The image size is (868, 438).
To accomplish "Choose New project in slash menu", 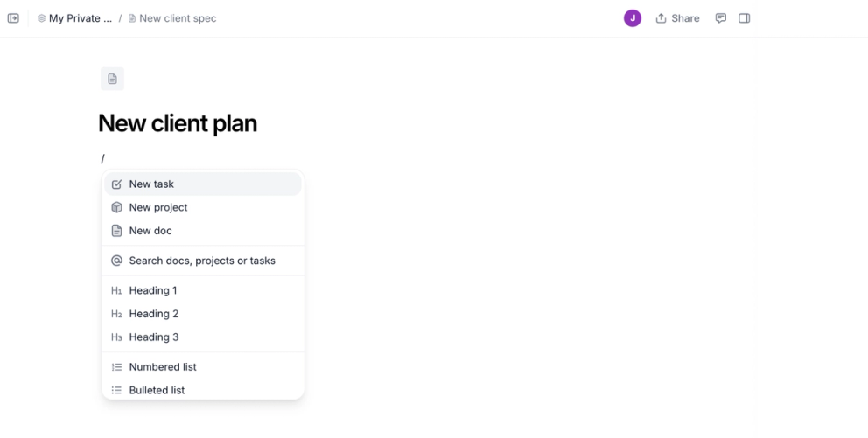I will (x=158, y=208).
